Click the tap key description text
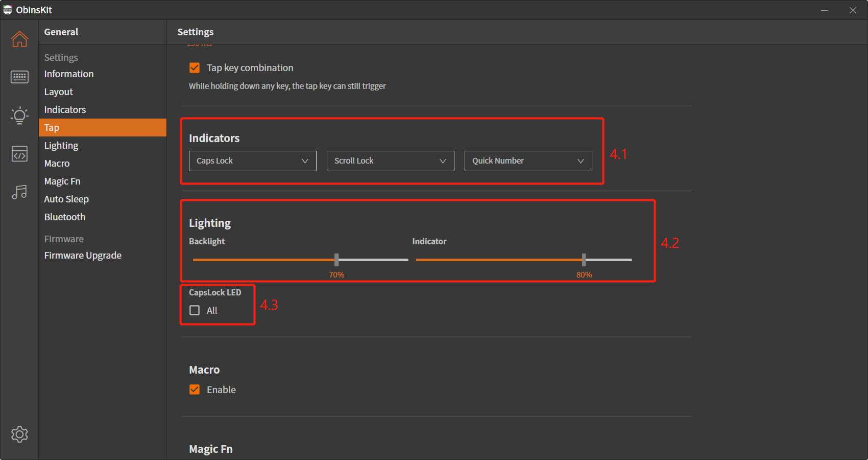Viewport: 868px width, 460px height. tap(287, 86)
